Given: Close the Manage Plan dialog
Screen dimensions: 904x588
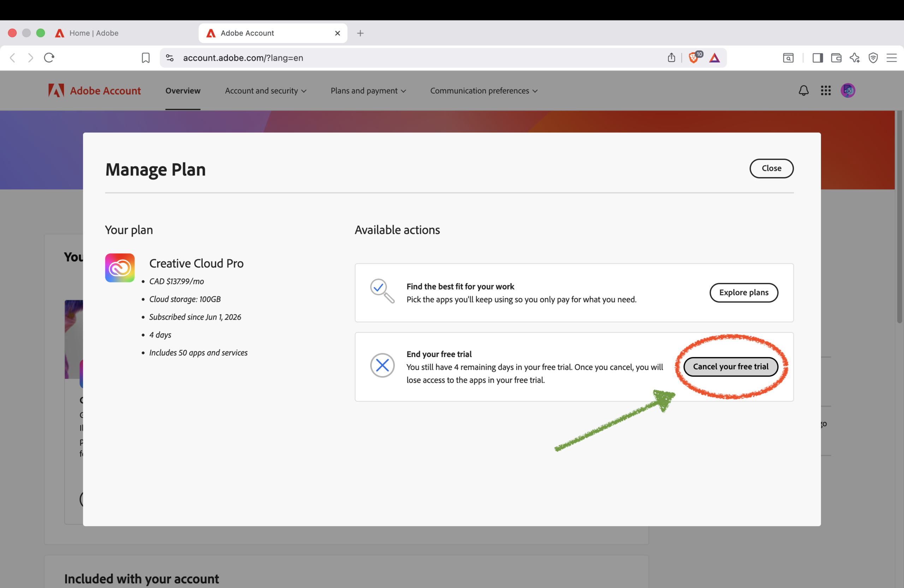Looking at the screenshot, I should 771,168.
